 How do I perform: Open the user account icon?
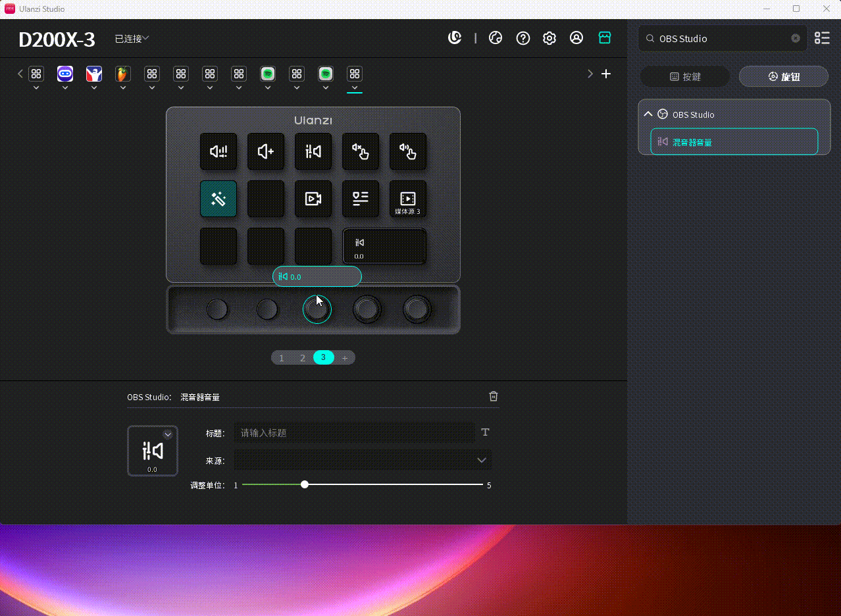576,38
